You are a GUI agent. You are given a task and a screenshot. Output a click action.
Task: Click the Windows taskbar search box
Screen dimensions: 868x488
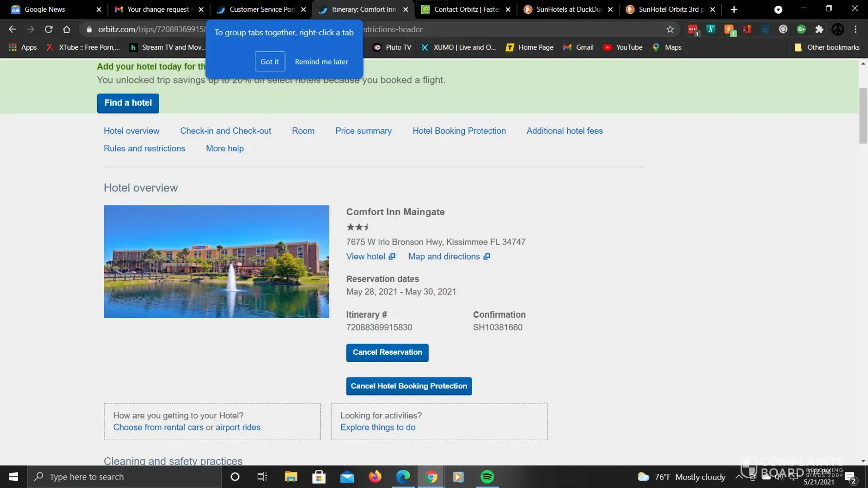pos(124,477)
